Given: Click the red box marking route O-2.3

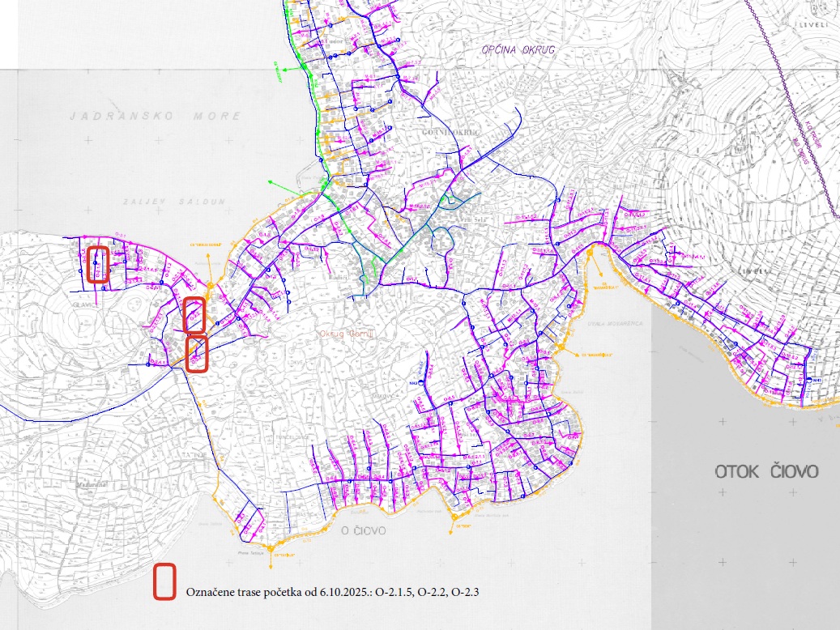Looking at the screenshot, I should (197, 355).
